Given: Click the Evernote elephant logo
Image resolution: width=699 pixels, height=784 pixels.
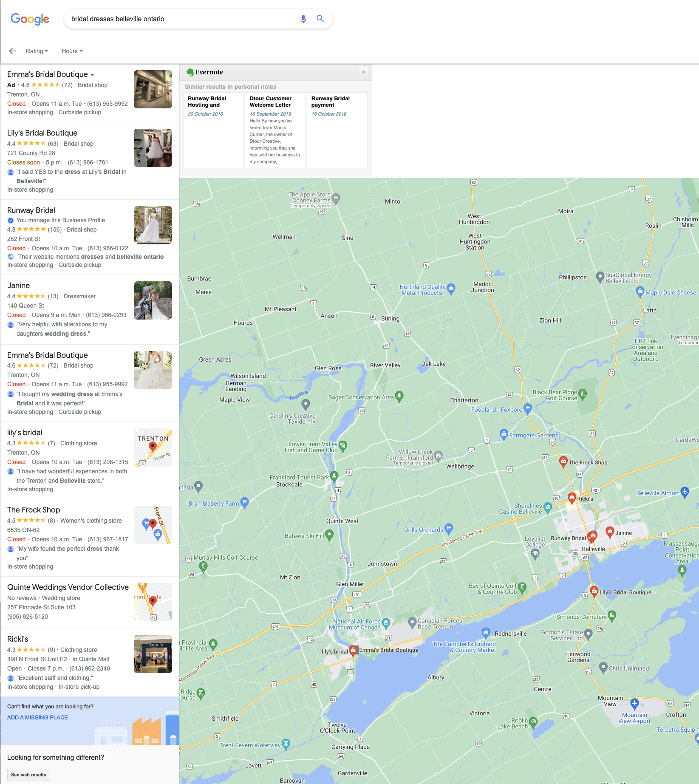Looking at the screenshot, I should 190,72.
